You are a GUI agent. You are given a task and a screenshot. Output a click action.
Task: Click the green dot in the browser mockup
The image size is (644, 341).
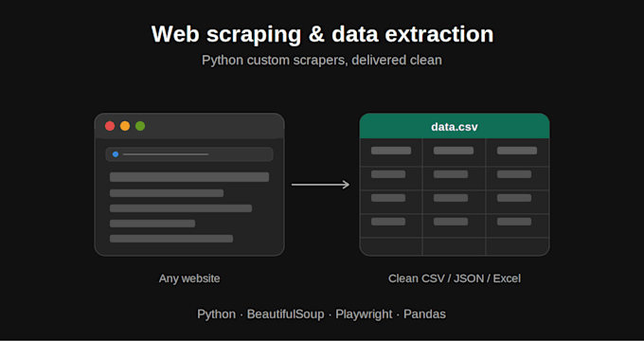click(x=140, y=126)
